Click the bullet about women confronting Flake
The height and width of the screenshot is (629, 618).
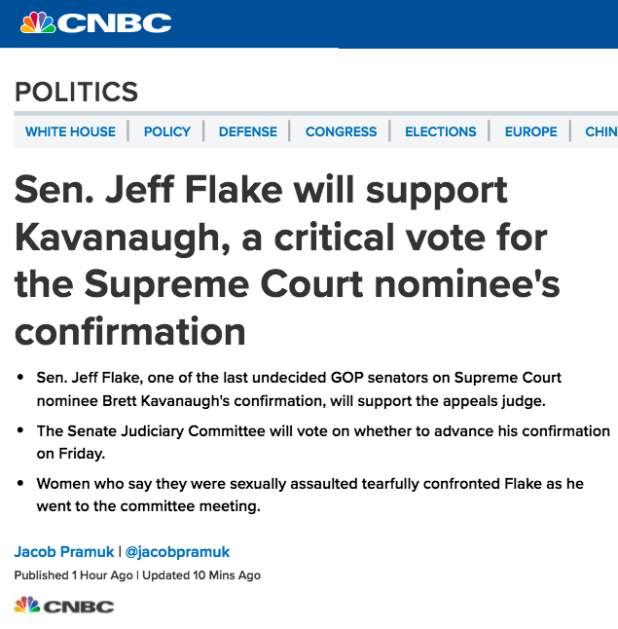click(309, 494)
